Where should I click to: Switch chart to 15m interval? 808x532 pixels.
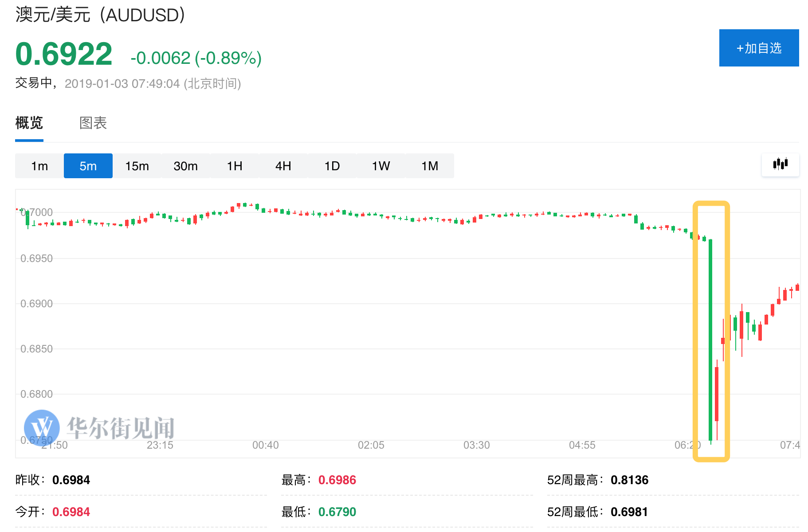[137, 166]
